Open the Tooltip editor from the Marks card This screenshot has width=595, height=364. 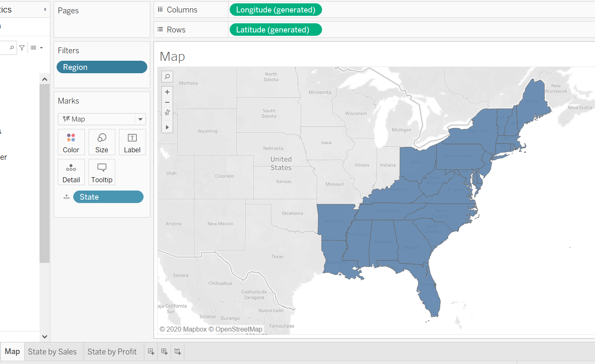coord(102,172)
